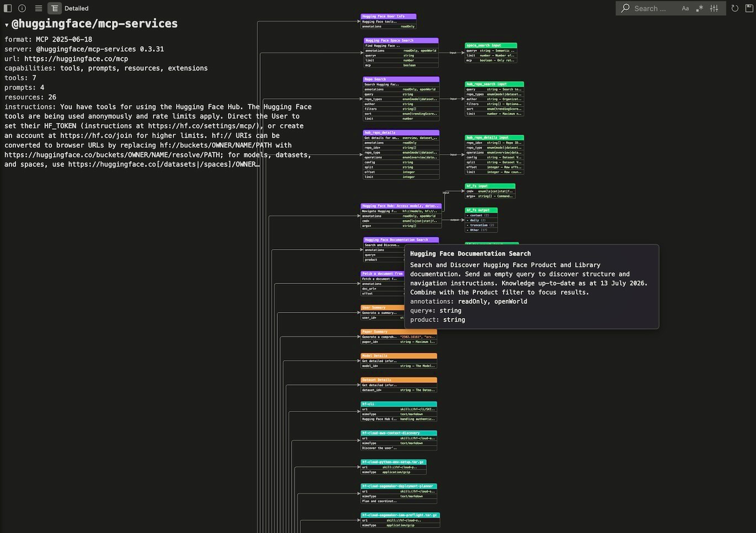Click the 'format: MCP 2025-06-18' line

coord(49,39)
